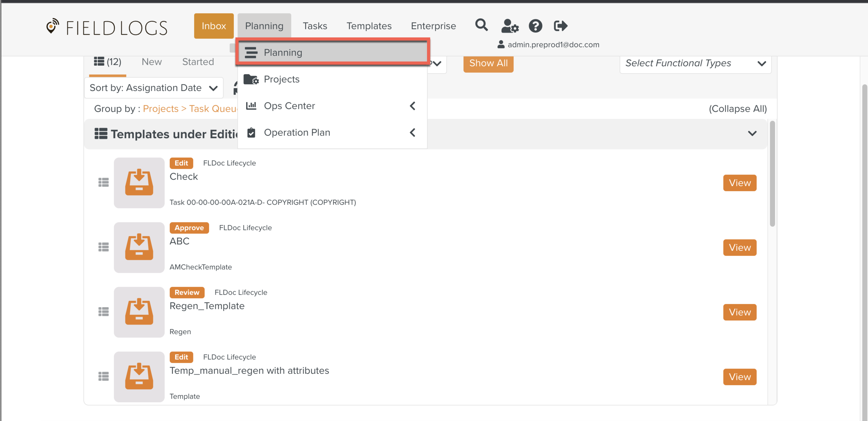Click the logout arrow icon
This screenshot has width=868, height=421.
pyautogui.click(x=560, y=26)
